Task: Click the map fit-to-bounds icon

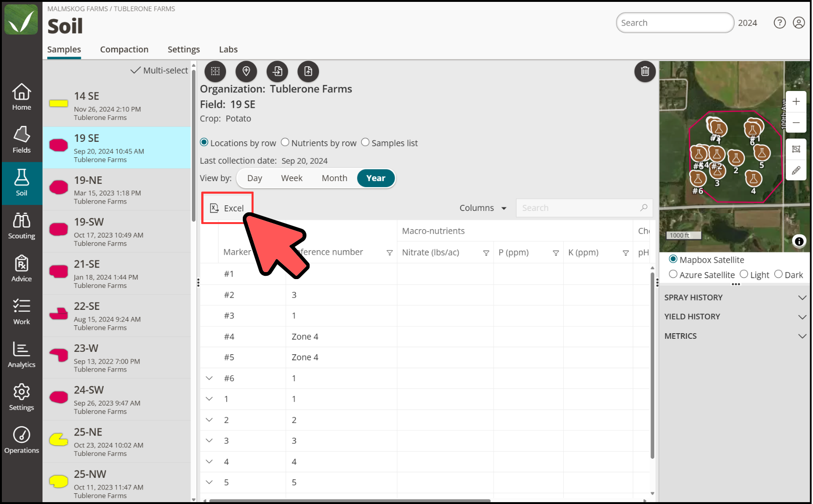Action: click(x=796, y=149)
